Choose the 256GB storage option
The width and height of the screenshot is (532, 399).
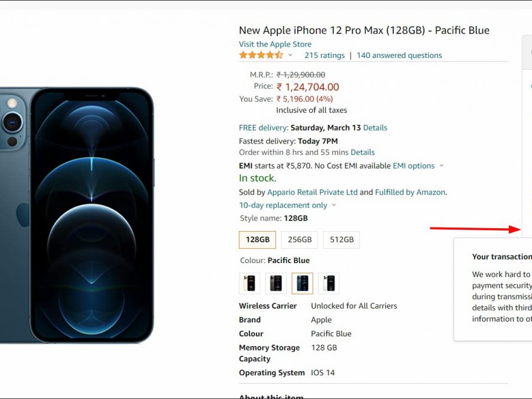pos(300,239)
